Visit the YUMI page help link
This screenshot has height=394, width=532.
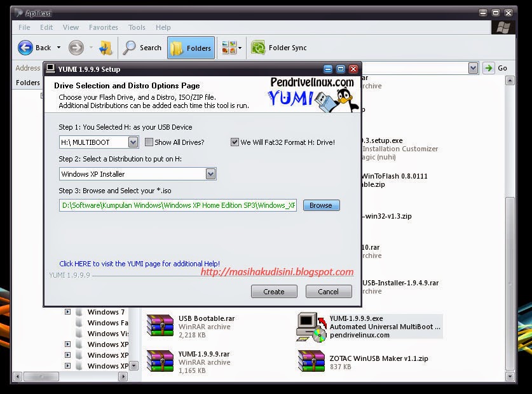coord(139,264)
